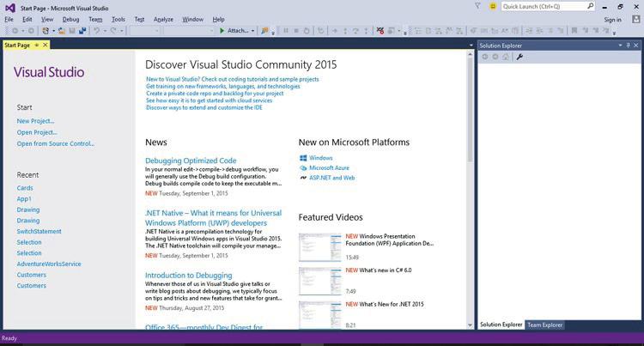Close the Solution Explorer panel
The width and height of the screenshot is (644, 346).
[635, 46]
